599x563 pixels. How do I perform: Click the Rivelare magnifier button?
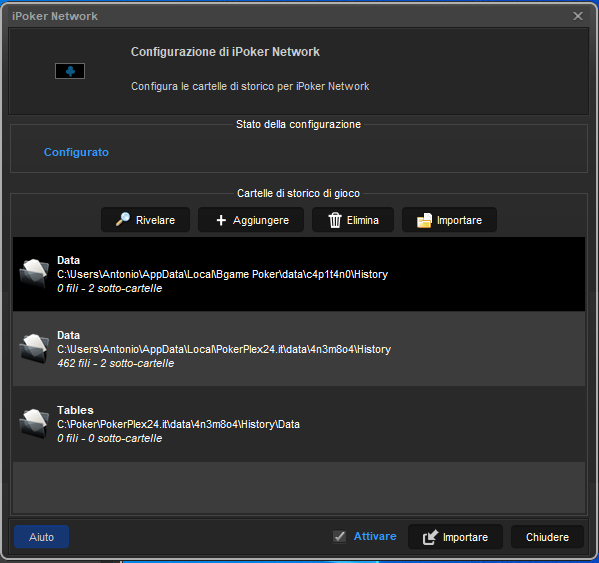(146, 220)
